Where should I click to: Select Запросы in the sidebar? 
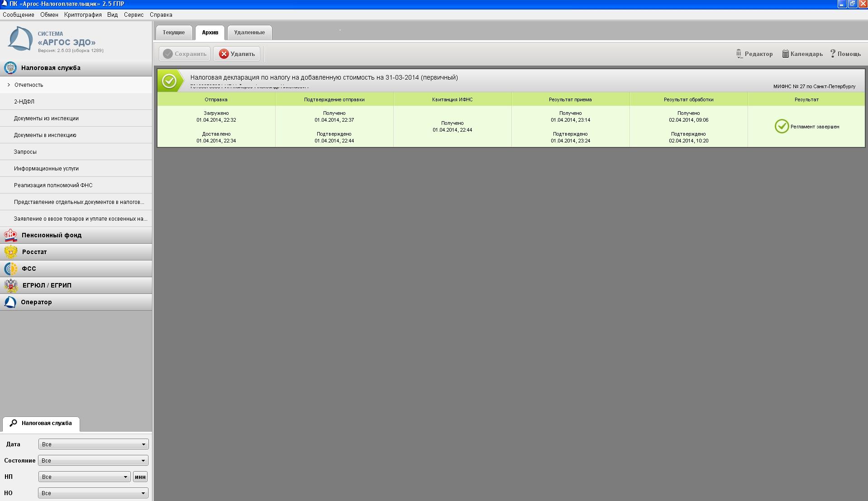tap(76, 152)
